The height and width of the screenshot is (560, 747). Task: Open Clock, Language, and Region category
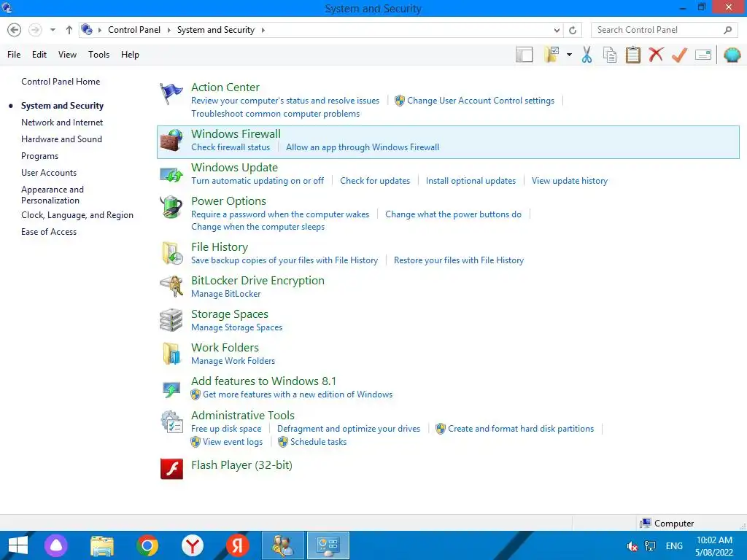[x=77, y=215]
